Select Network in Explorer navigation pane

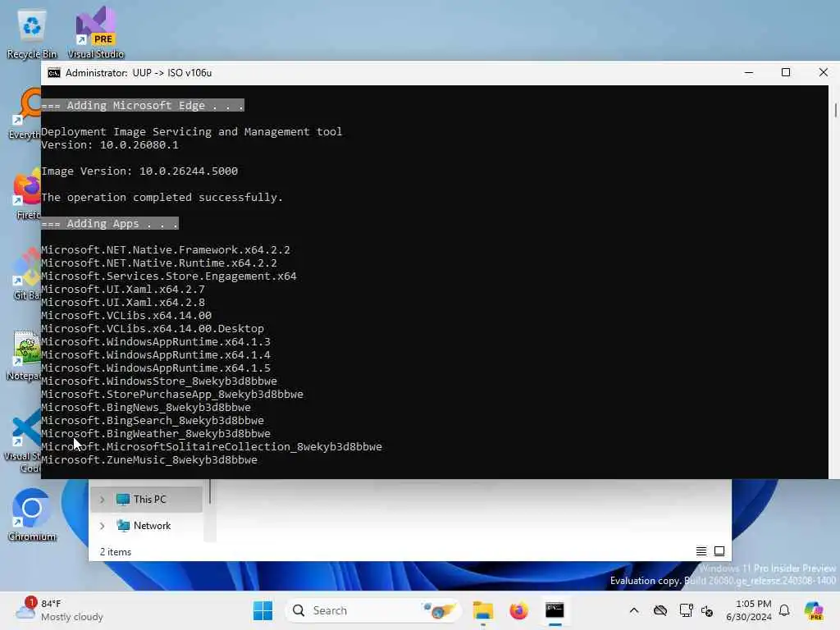[147, 526]
